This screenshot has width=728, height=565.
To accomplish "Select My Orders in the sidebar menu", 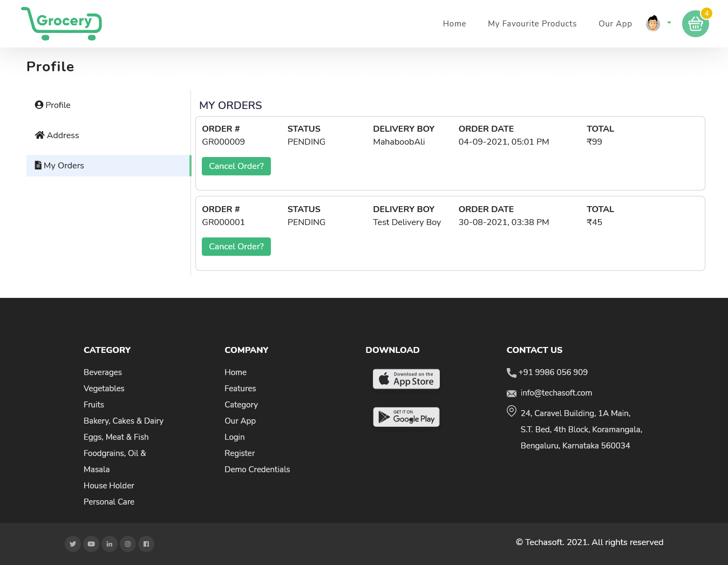I will 108,166.
